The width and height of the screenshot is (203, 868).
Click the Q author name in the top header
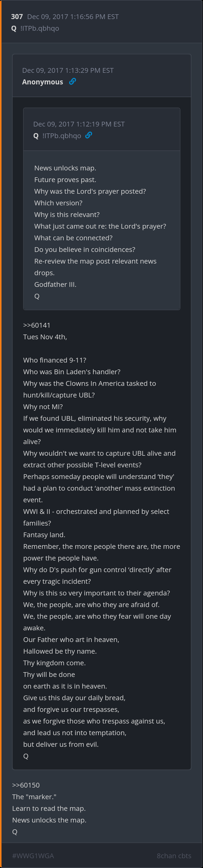[x=14, y=28]
